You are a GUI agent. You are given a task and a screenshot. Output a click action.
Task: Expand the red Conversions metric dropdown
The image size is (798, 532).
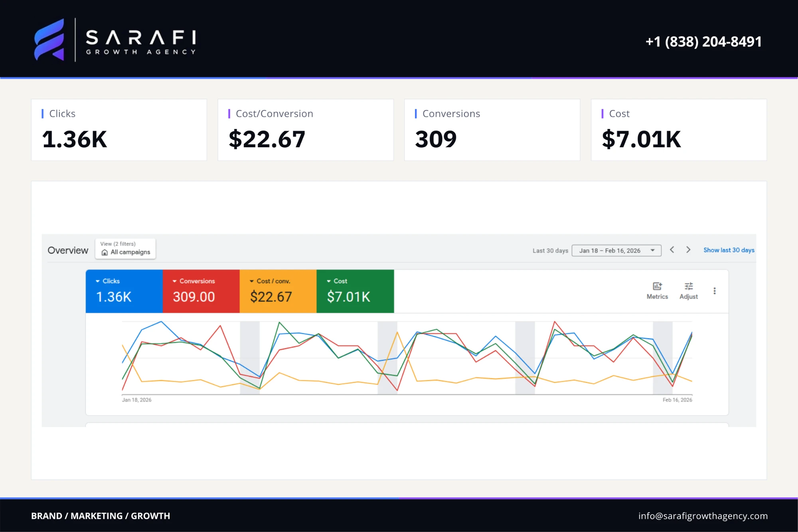[174, 281]
